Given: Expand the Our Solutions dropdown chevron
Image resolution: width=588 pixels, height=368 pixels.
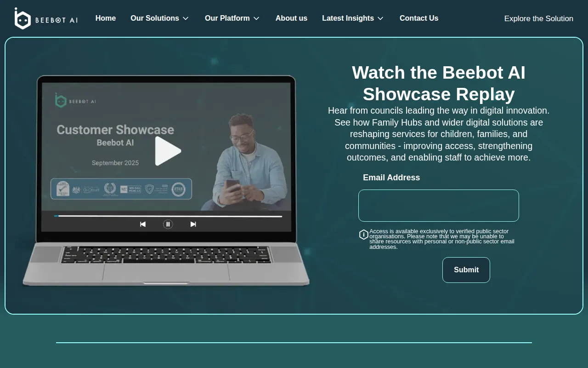Looking at the screenshot, I should 186,18.
